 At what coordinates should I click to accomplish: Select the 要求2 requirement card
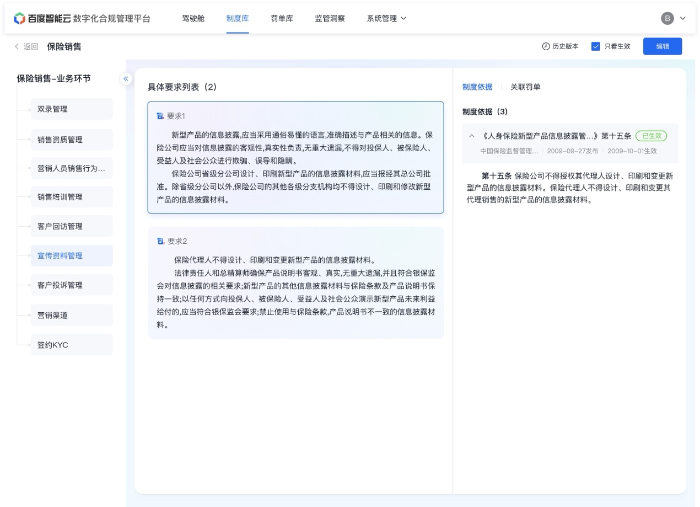pos(296,283)
